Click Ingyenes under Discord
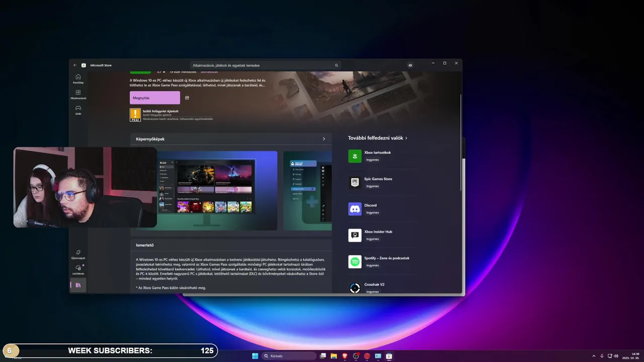The height and width of the screenshot is (362, 644). pos(372,213)
